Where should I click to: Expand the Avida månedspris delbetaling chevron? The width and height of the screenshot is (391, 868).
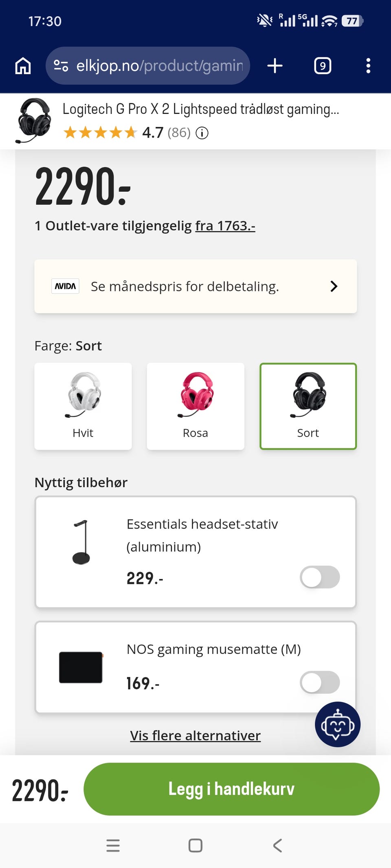334,286
